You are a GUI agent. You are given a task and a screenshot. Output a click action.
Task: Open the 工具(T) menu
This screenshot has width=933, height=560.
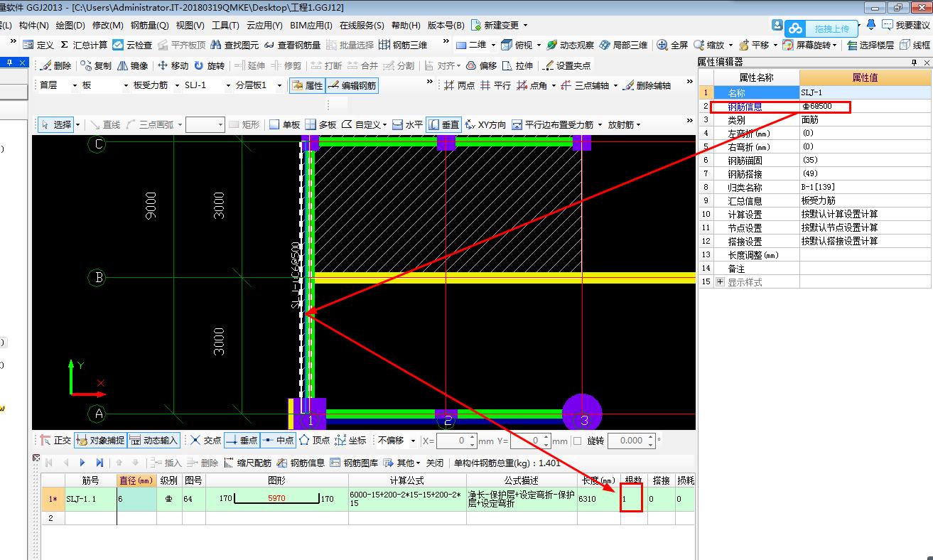point(226,26)
